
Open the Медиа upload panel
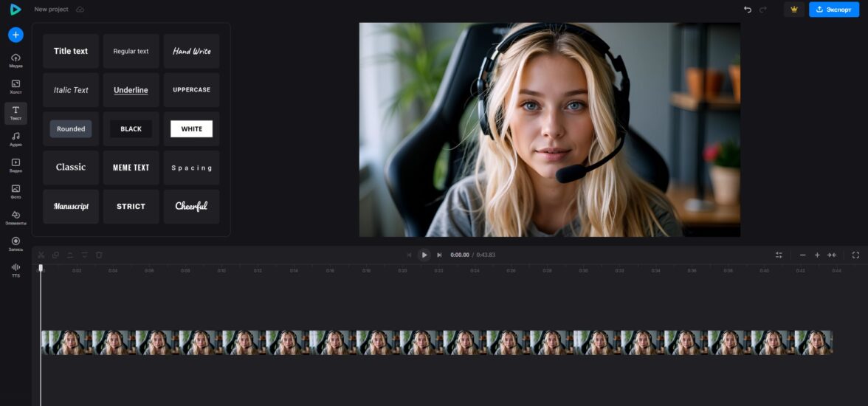coord(15,60)
